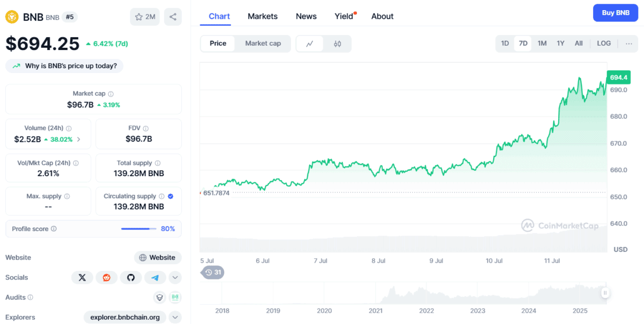Enable LOG scale on chart

click(x=604, y=44)
